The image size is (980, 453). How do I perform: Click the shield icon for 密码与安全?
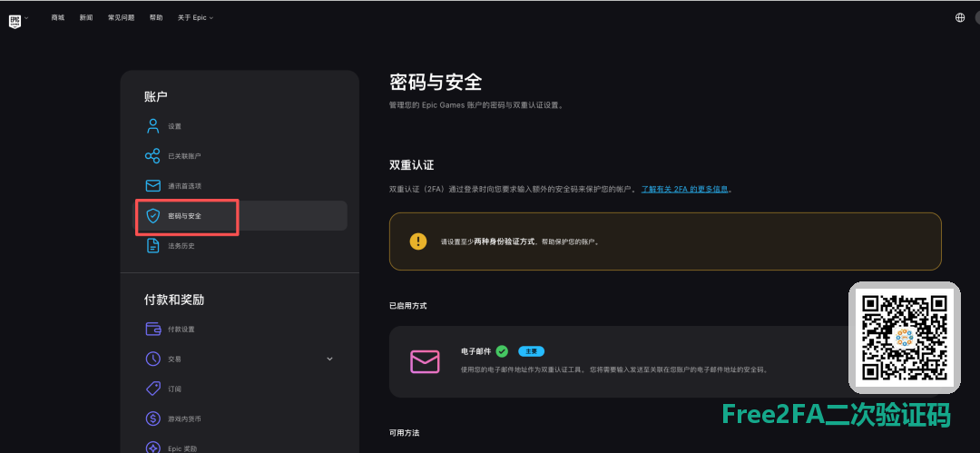coord(152,216)
